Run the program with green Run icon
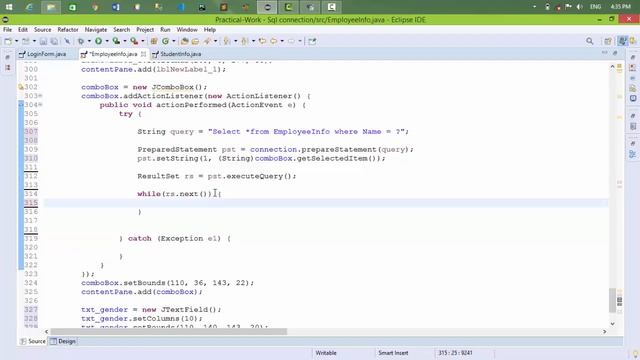Image resolution: width=640 pixels, height=360 pixels. [x=98, y=41]
